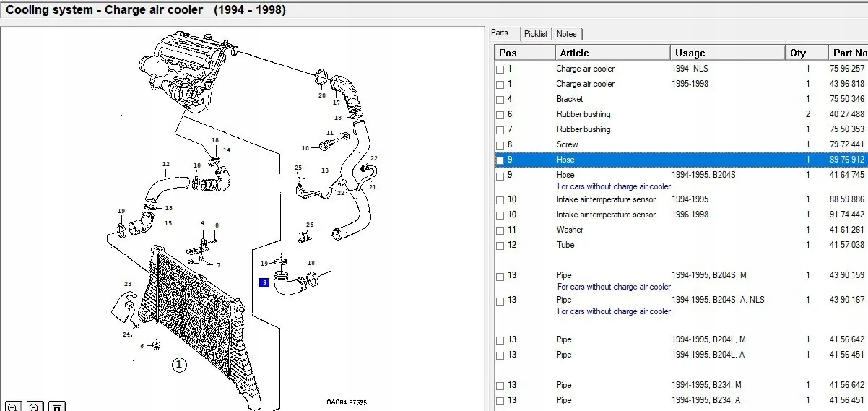This screenshot has height=411, width=868.
Task: Click the fit-to-window diagram button
Action: [58, 406]
